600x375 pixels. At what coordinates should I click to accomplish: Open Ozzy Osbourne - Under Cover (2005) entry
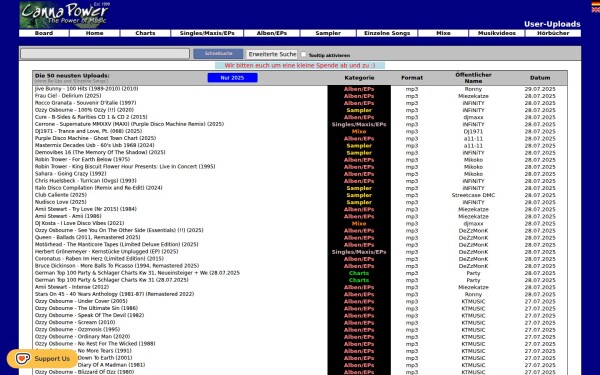coord(81,301)
